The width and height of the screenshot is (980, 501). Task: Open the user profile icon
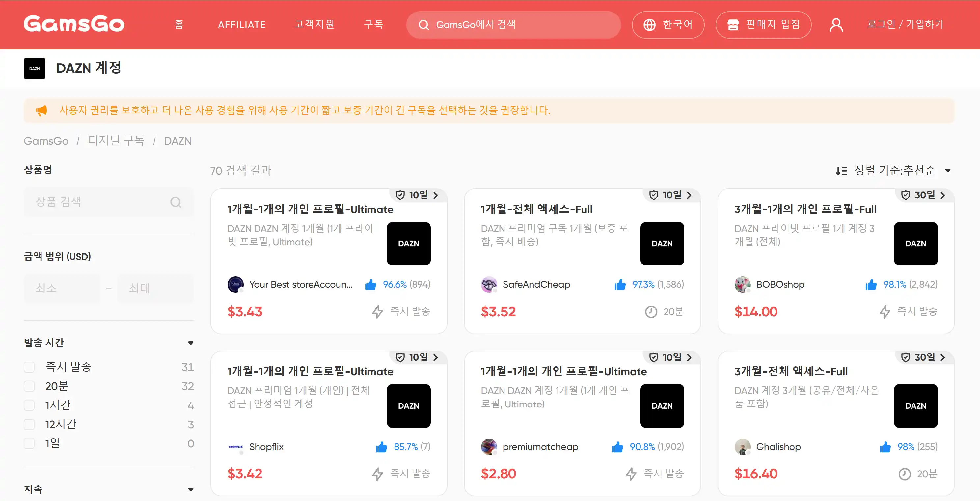[x=836, y=25]
